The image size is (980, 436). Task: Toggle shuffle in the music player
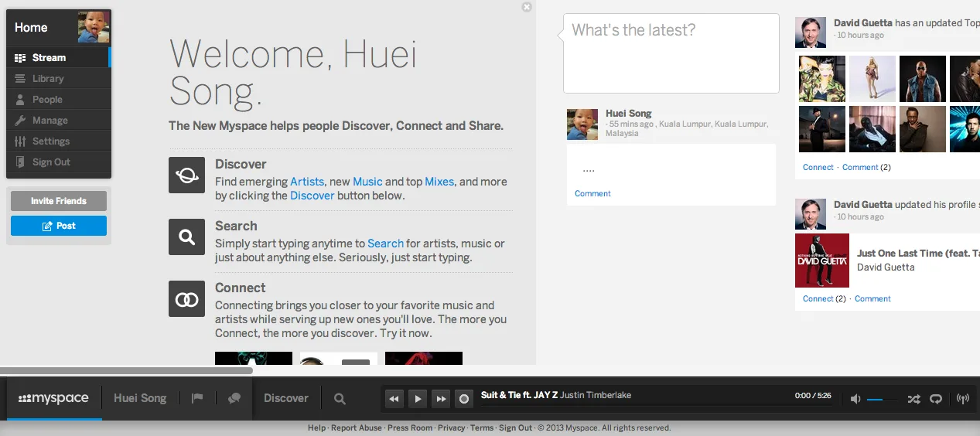pos(913,399)
